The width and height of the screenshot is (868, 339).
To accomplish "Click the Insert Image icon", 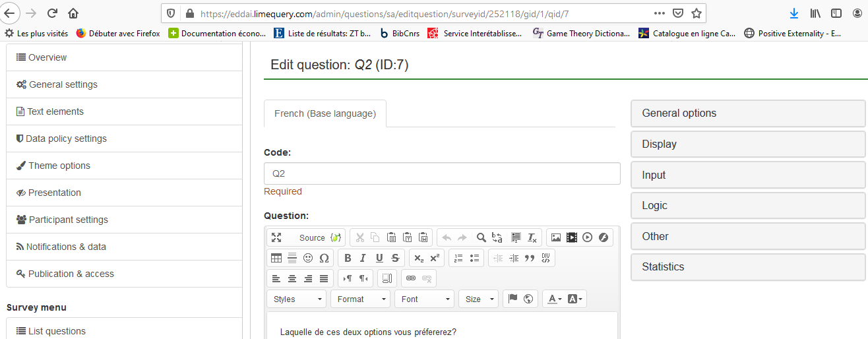I will (x=555, y=237).
